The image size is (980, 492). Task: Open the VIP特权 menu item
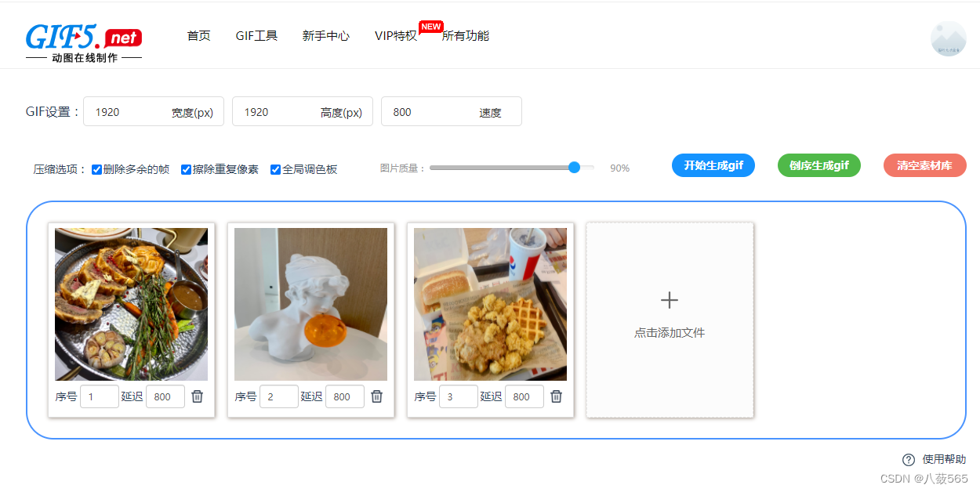tap(396, 36)
